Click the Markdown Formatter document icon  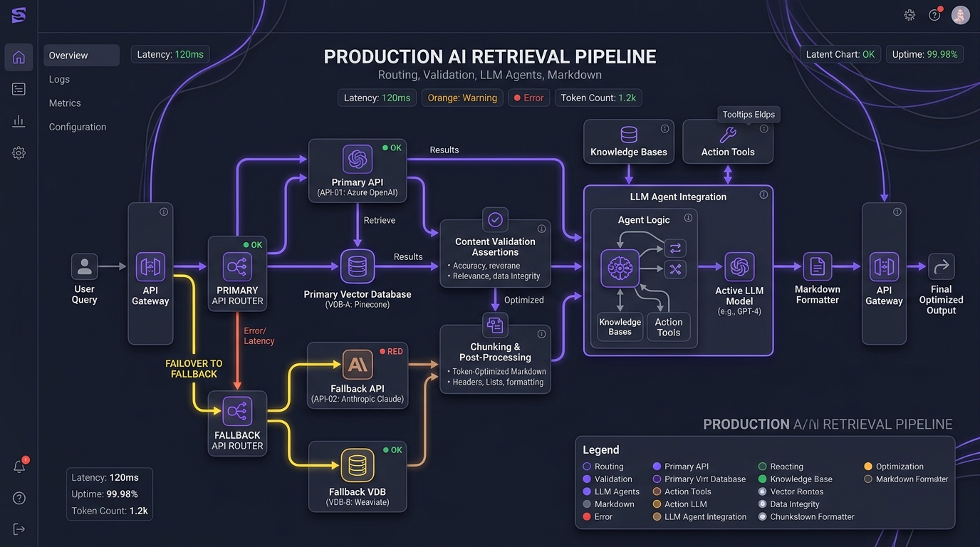click(x=818, y=267)
